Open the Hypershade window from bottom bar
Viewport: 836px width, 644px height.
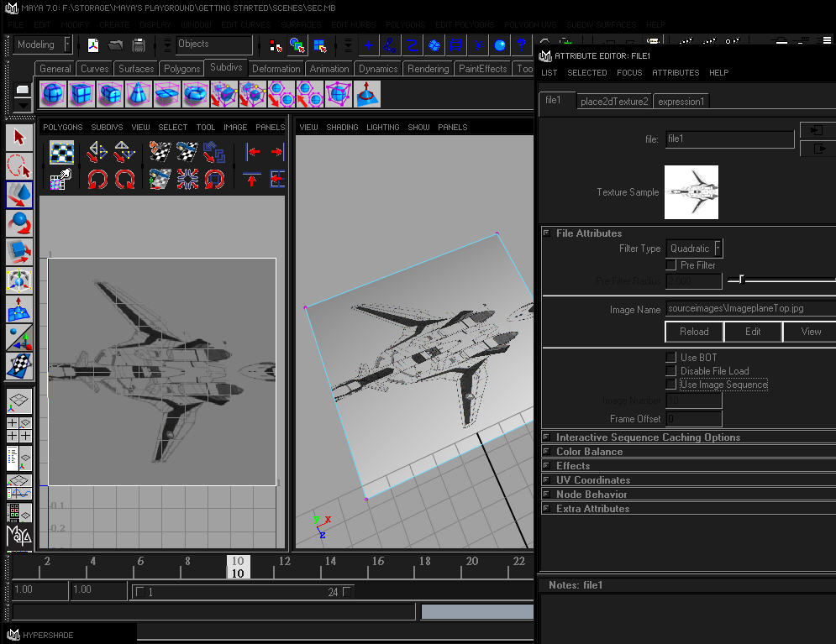[x=48, y=635]
